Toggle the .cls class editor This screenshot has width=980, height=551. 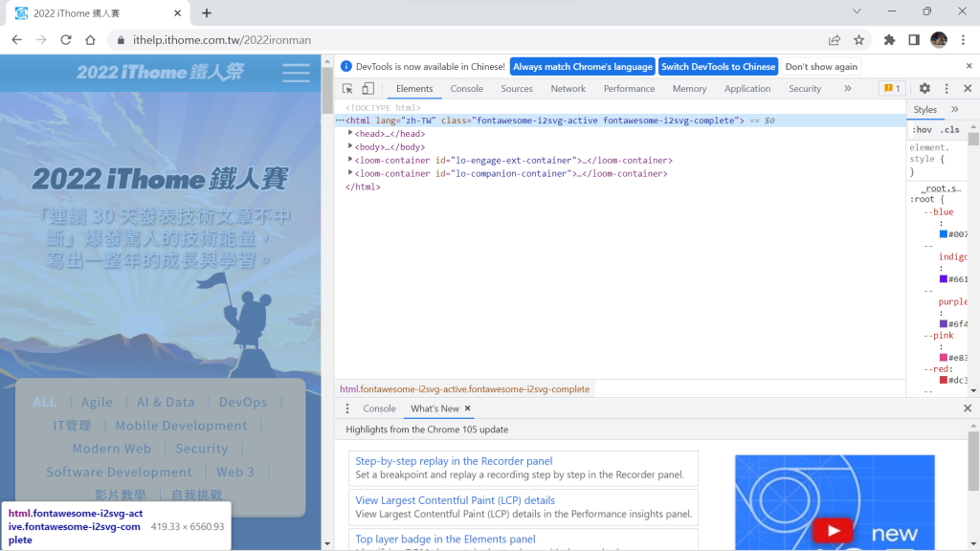click(x=950, y=130)
